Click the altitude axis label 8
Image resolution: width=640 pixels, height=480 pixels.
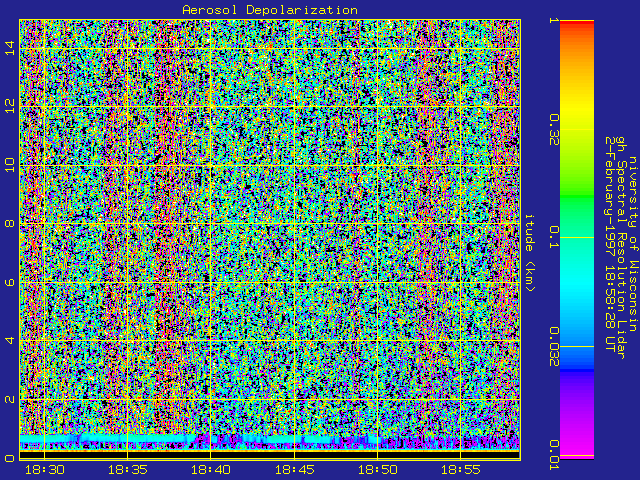coord(9,223)
